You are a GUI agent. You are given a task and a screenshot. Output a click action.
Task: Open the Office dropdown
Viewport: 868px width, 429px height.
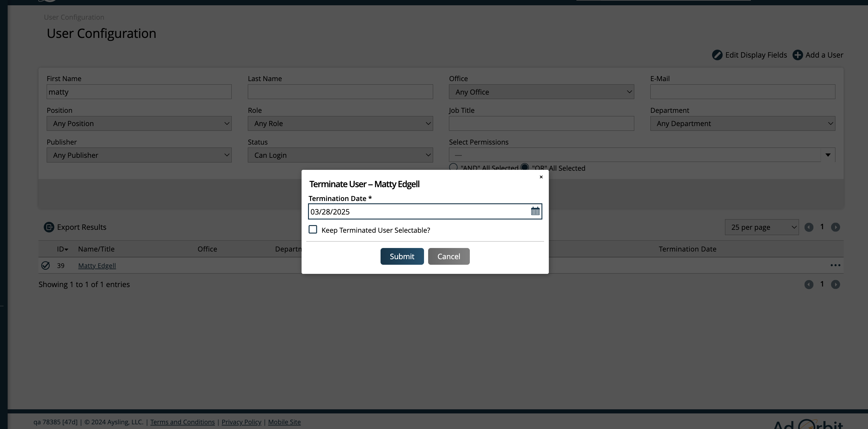(x=541, y=92)
